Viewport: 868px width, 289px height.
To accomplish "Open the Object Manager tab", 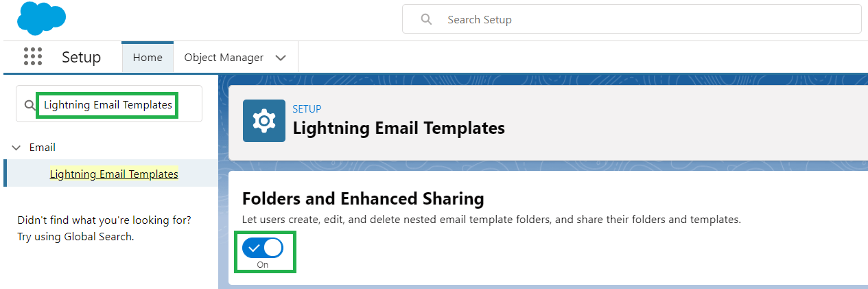I will click(224, 58).
